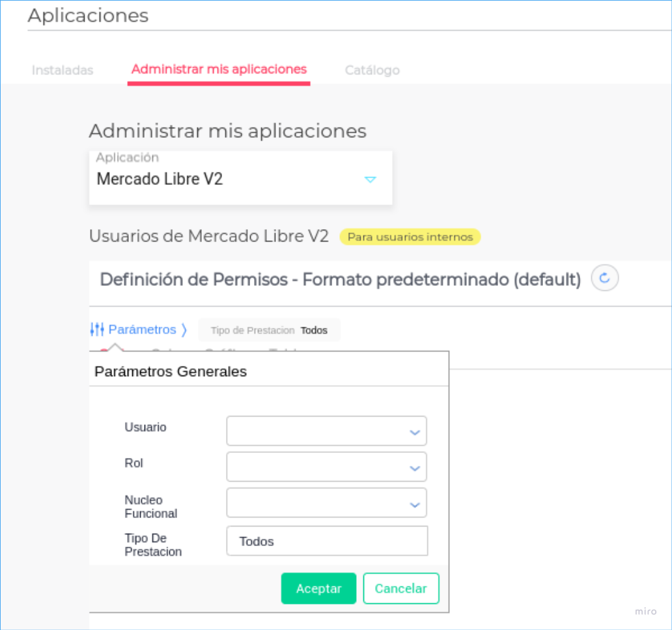
Task: Click the blue Parámetros link text
Action: pos(142,329)
